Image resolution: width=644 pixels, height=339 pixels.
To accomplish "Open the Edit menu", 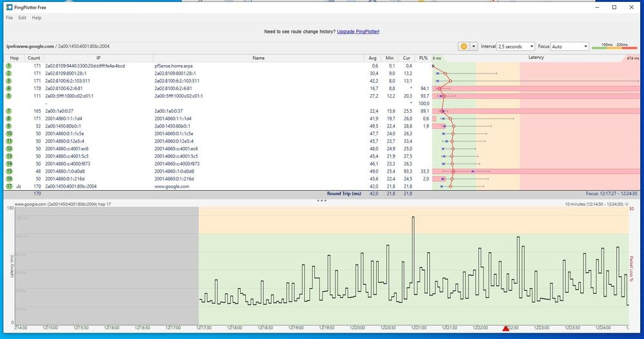I will pyautogui.click(x=22, y=17).
